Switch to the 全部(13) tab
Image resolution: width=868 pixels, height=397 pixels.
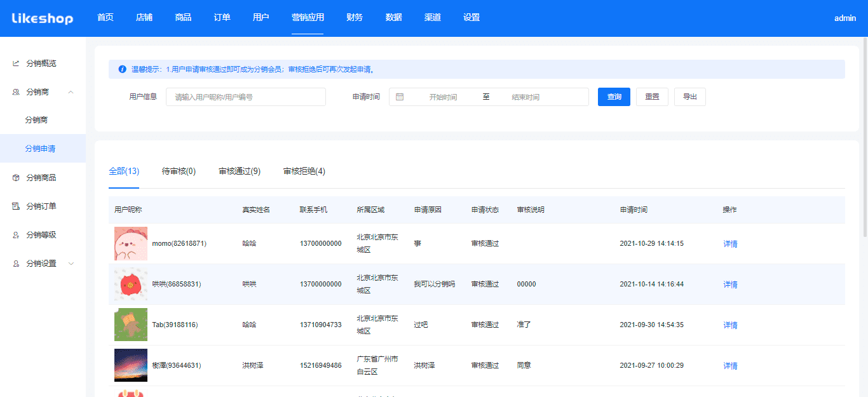click(124, 172)
